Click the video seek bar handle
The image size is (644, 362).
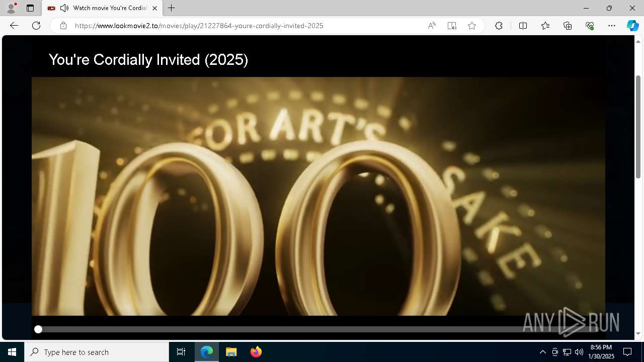[x=38, y=329]
